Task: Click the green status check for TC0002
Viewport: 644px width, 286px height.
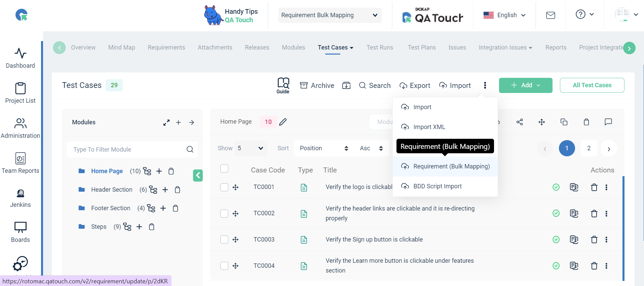Action: tap(556, 213)
